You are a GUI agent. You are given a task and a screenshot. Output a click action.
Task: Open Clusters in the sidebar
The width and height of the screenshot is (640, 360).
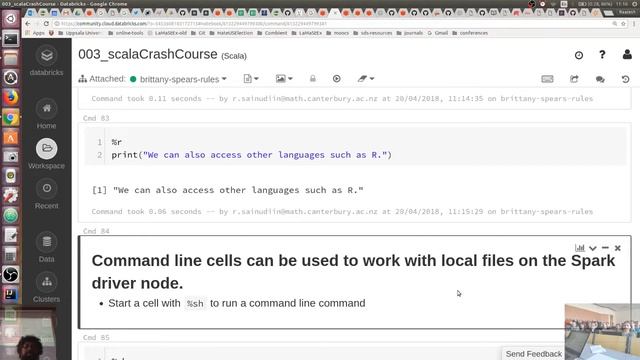[x=47, y=287]
